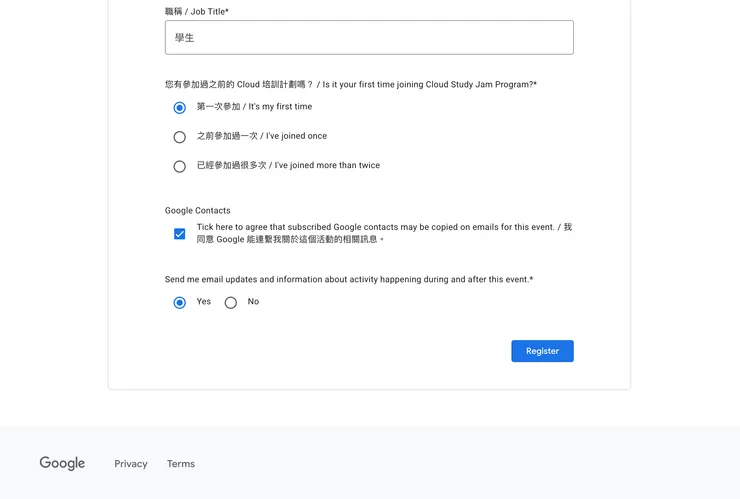Click the "Job Title*" field label
Screen dimensions: 740x499
197,11
